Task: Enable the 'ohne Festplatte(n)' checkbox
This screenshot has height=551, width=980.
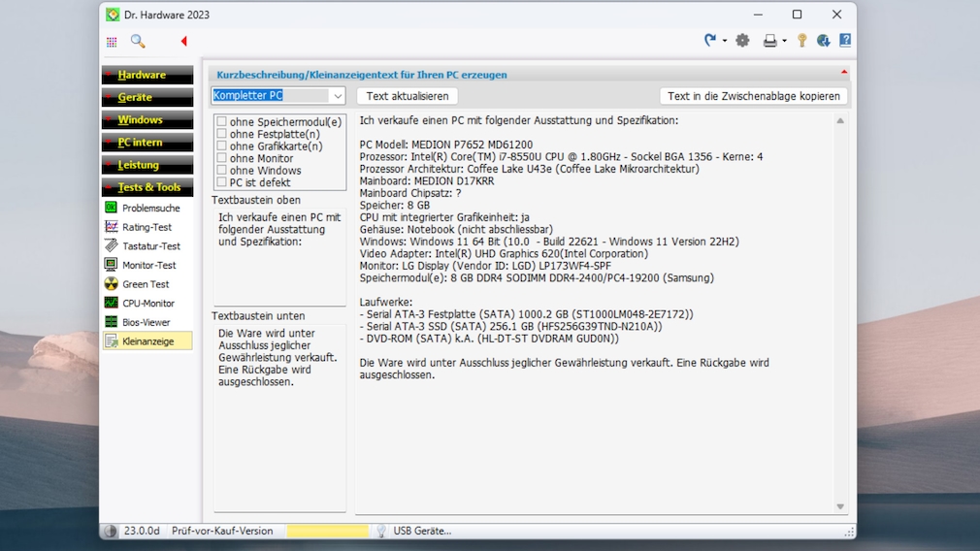Action: (x=222, y=134)
